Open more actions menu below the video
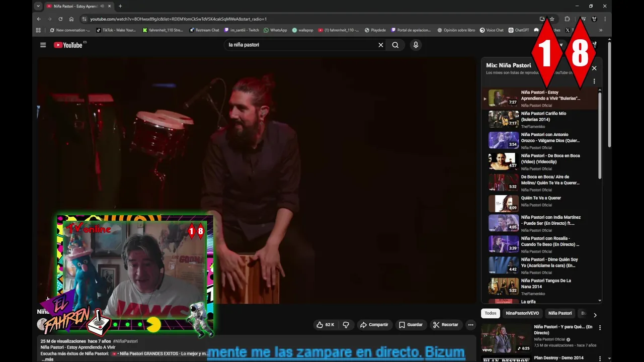The width and height of the screenshot is (644, 362). click(x=471, y=325)
